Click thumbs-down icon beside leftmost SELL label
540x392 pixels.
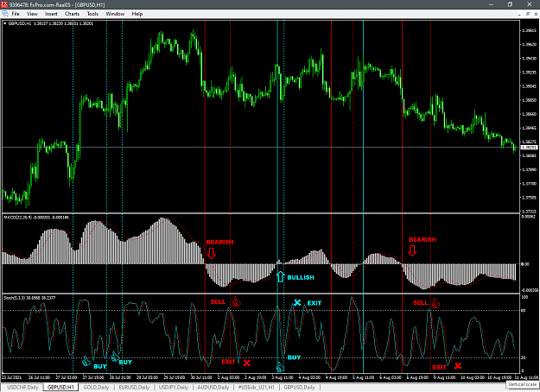point(237,302)
